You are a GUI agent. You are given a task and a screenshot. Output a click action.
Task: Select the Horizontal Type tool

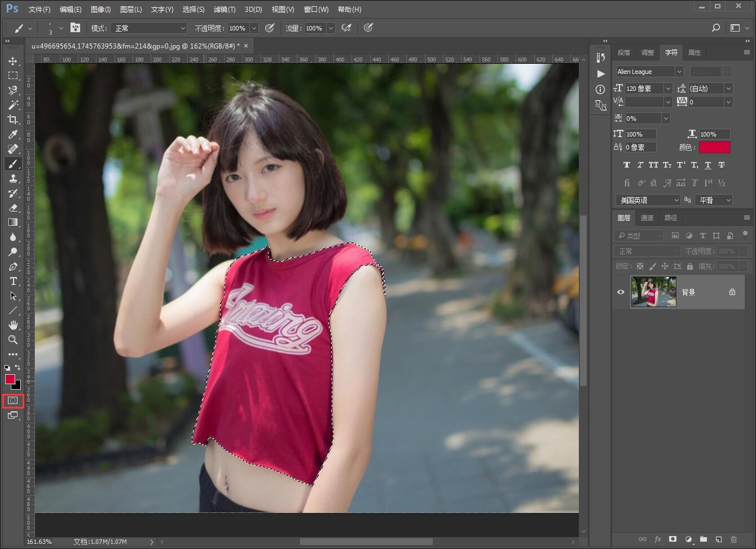pyautogui.click(x=13, y=281)
